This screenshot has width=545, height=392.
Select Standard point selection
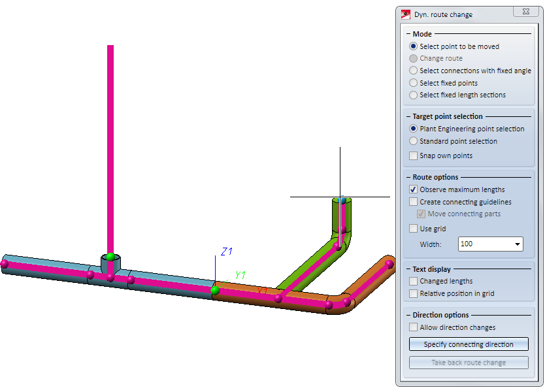413,141
